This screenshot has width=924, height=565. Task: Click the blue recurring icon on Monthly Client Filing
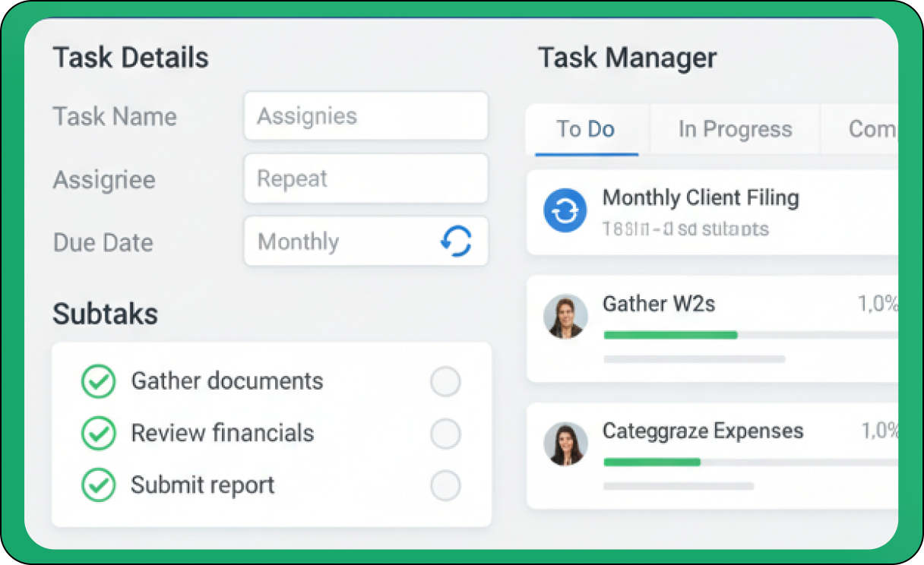565,210
